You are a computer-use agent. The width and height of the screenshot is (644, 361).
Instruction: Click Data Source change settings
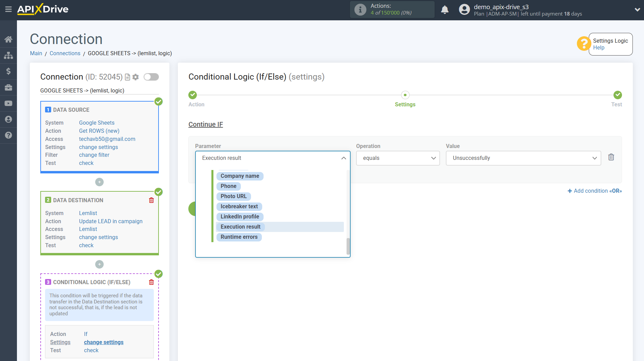click(99, 147)
